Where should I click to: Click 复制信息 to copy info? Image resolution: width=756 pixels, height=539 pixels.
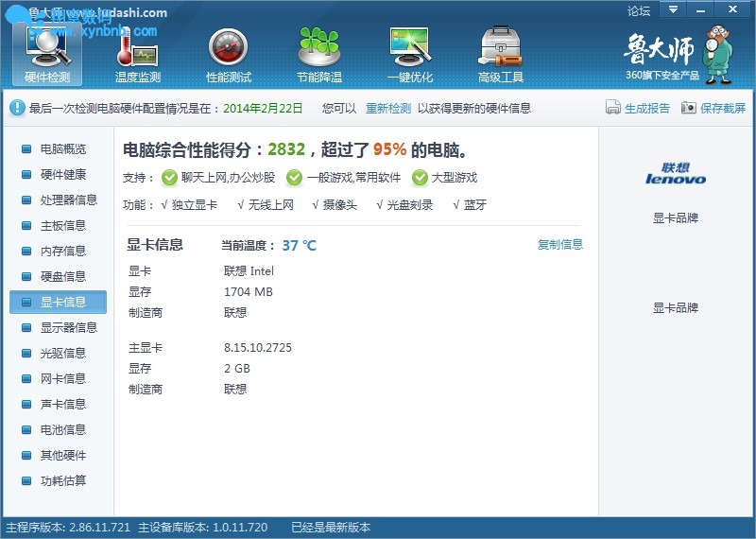tap(560, 245)
